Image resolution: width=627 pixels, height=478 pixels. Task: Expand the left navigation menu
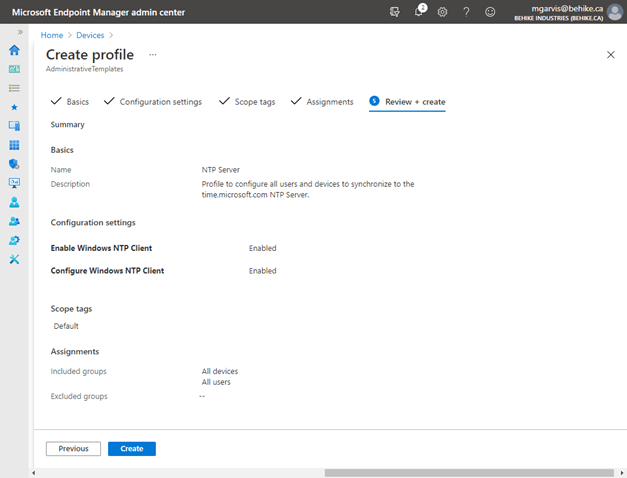pyautogui.click(x=20, y=33)
